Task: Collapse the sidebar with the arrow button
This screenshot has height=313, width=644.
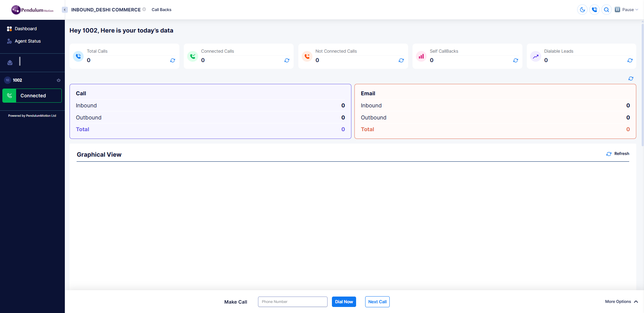Action: pyautogui.click(x=65, y=10)
